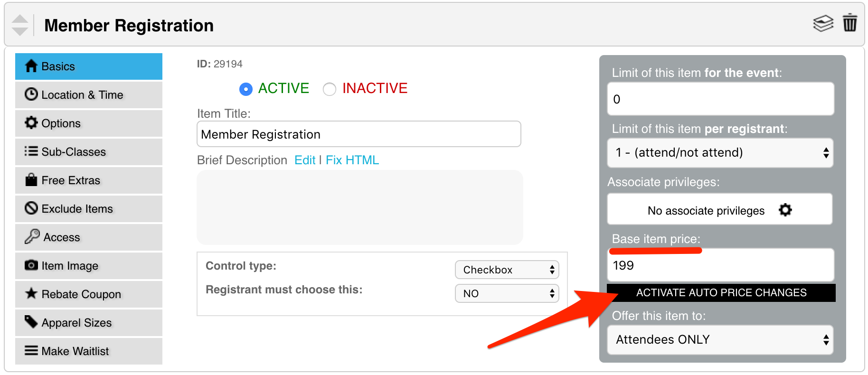Click the Fix HTML link
The image size is (868, 375).
tap(352, 160)
